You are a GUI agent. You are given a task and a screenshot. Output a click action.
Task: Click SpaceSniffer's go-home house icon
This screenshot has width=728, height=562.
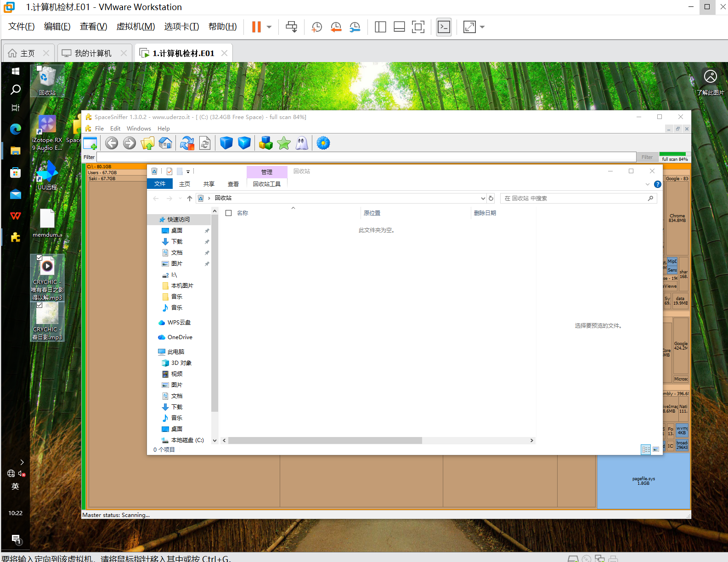coord(165,143)
